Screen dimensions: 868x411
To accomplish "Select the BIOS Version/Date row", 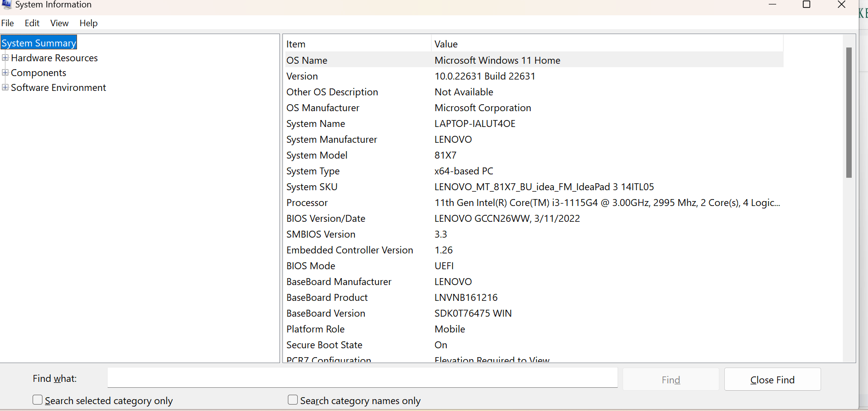I will pos(534,218).
